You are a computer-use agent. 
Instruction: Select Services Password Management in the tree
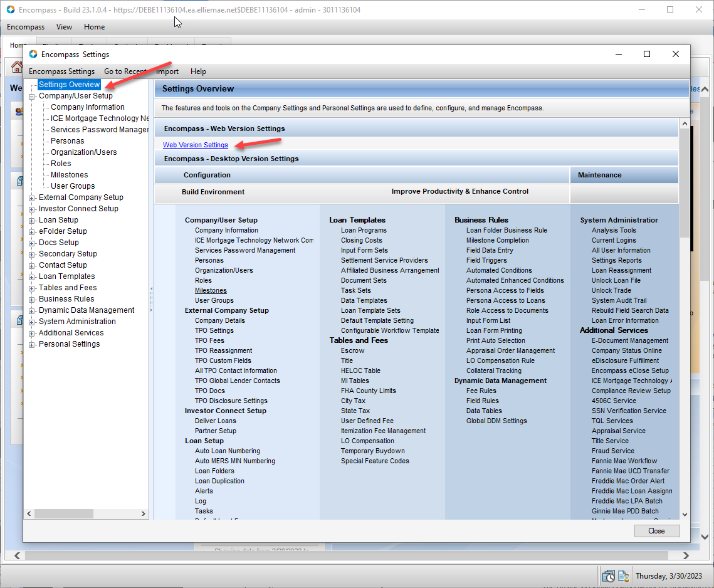point(99,129)
